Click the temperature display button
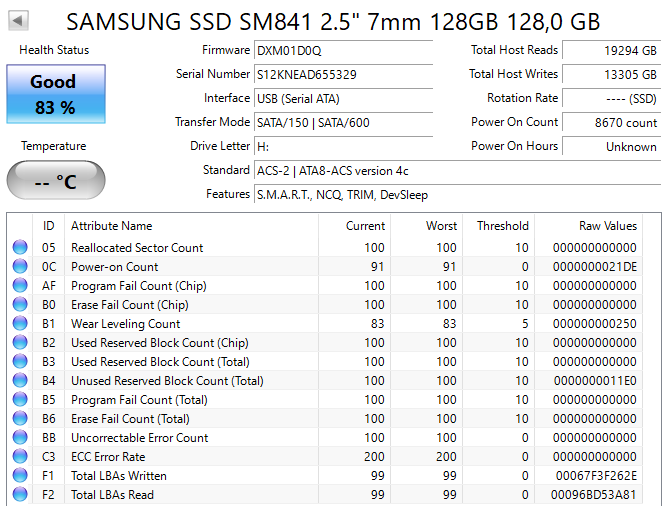 point(55,181)
